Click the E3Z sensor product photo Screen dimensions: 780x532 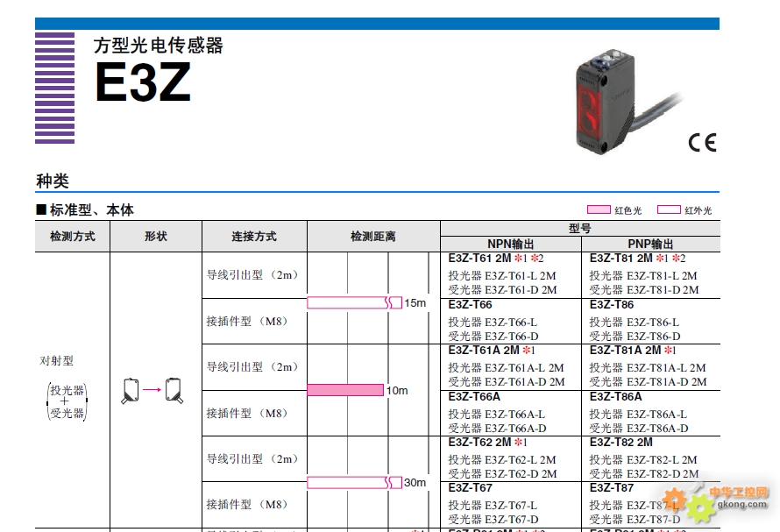(x=628, y=101)
